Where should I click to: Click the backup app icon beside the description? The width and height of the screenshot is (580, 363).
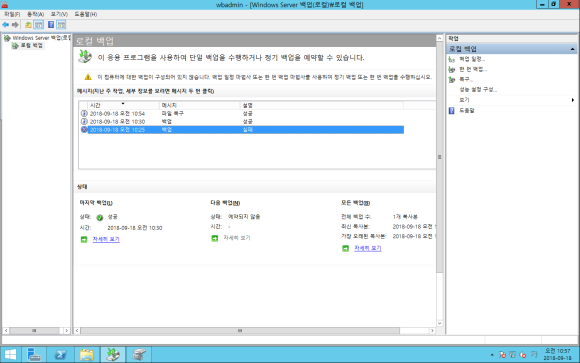85,56
